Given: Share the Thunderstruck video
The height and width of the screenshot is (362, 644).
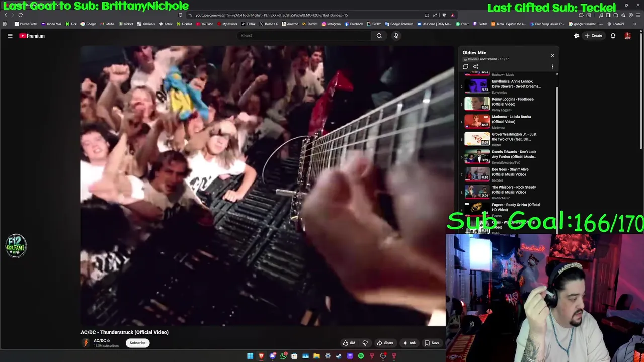Looking at the screenshot, I should pos(385,343).
